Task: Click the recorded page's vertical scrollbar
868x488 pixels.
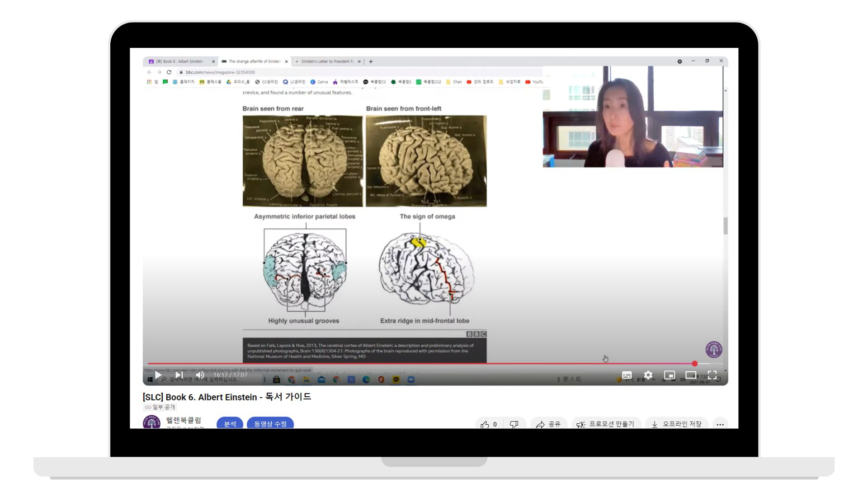Action: pos(726,226)
